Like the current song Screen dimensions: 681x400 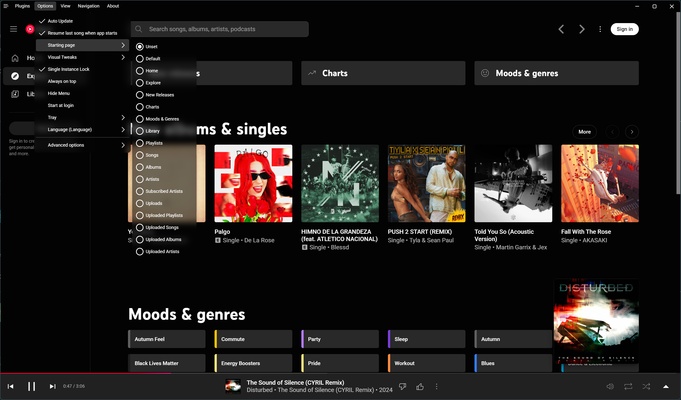420,386
